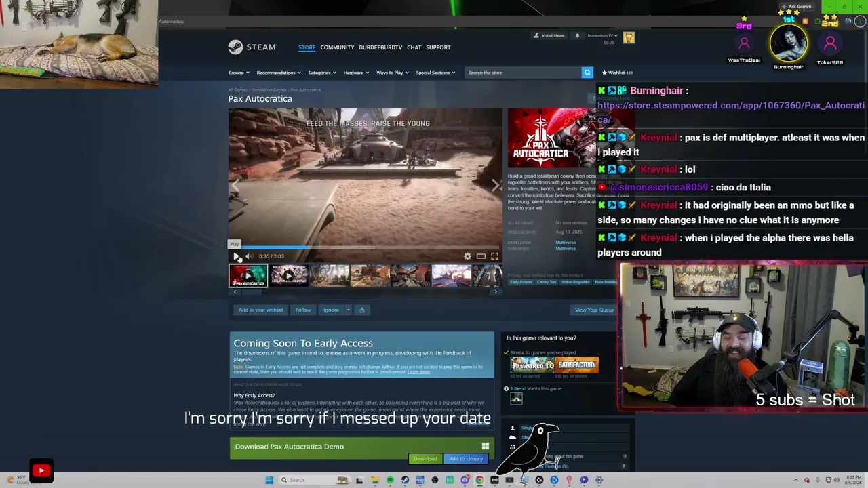Open the Multiverse publisher link

[566, 249]
